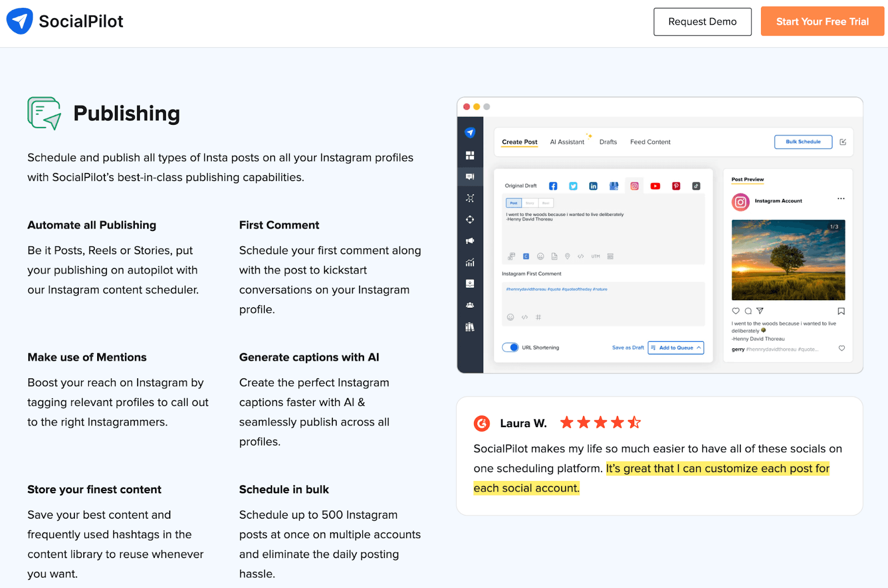Image resolution: width=888 pixels, height=588 pixels.
Task: Click the 'First Comment' heading
Action: (279, 225)
